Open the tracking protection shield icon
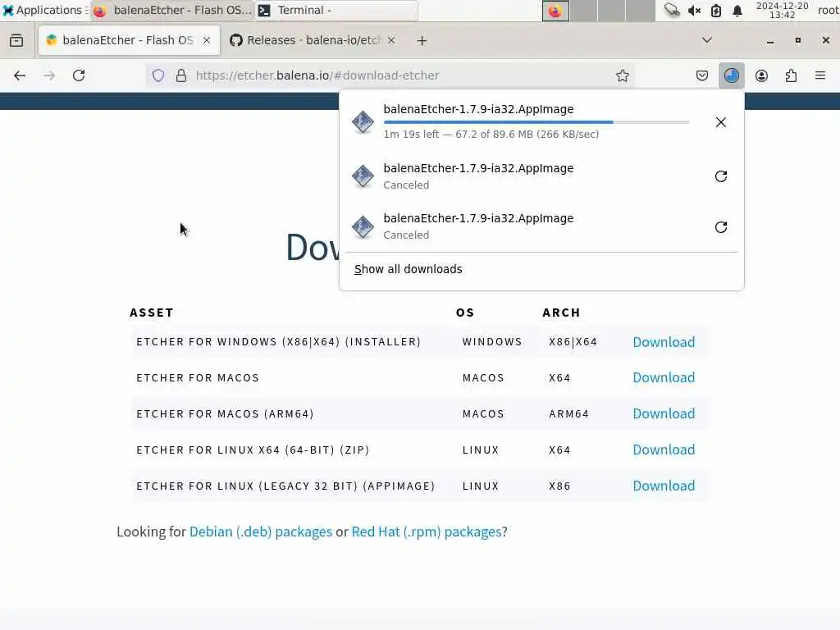 tap(158, 75)
